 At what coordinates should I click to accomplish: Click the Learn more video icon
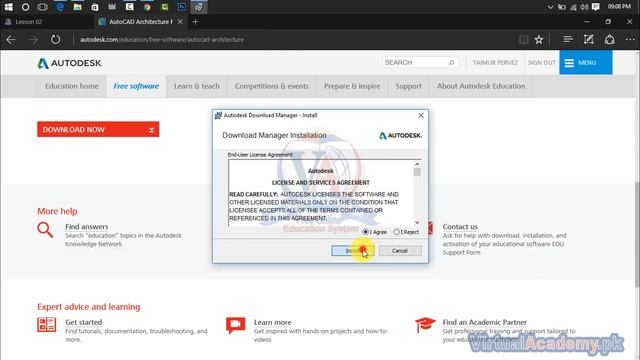[x=236, y=325]
